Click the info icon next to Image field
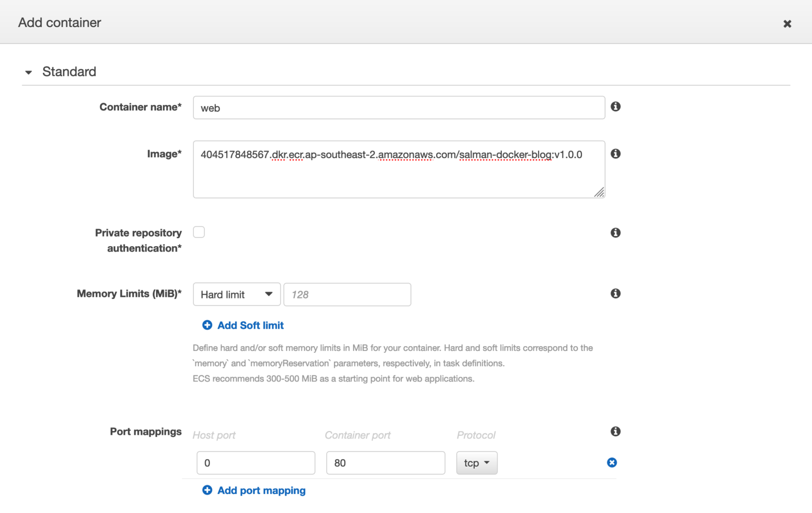The height and width of the screenshot is (513, 812). [x=615, y=153]
